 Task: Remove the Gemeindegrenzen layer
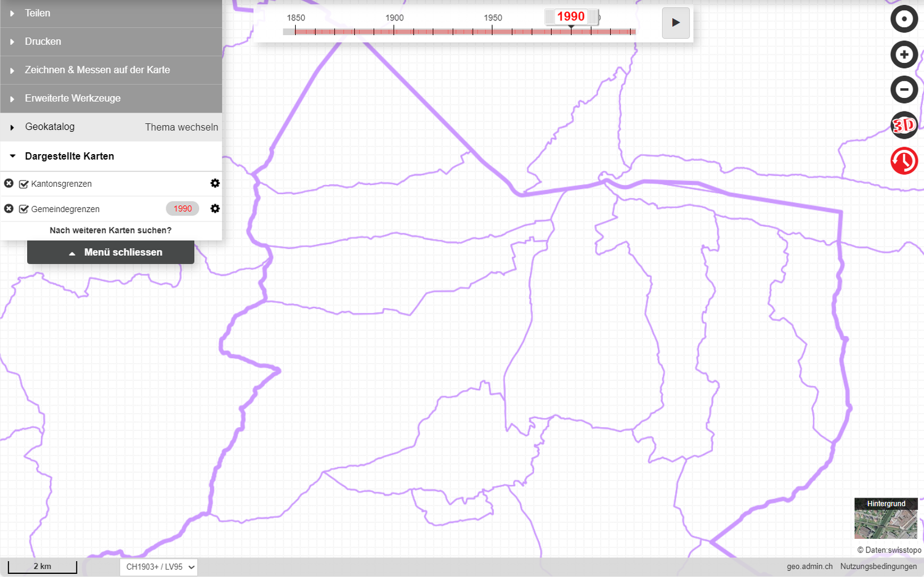click(9, 208)
